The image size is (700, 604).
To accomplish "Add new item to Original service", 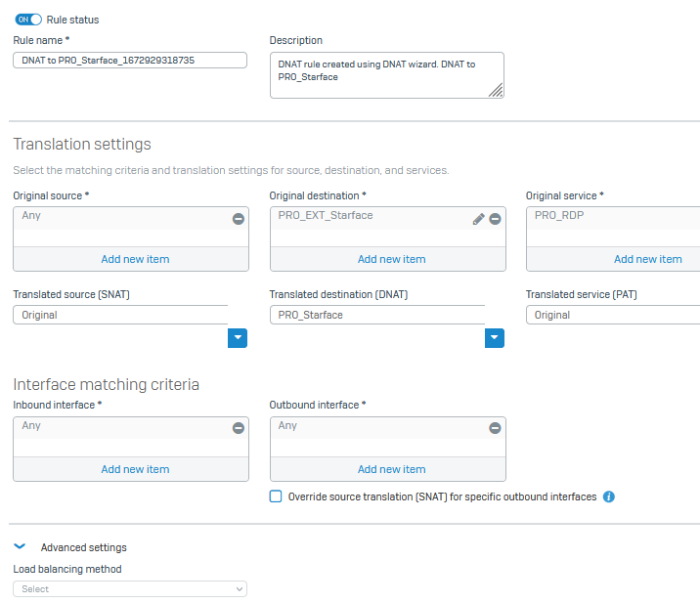I will (647, 259).
